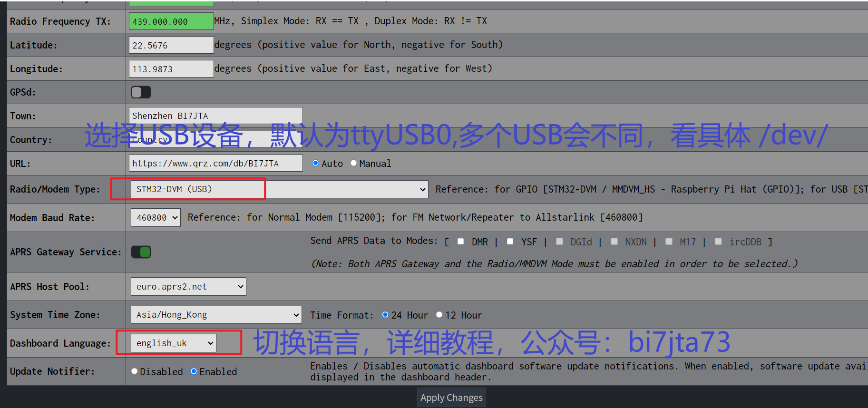
Task: Choose 12 Hour time format
Action: pyautogui.click(x=439, y=315)
